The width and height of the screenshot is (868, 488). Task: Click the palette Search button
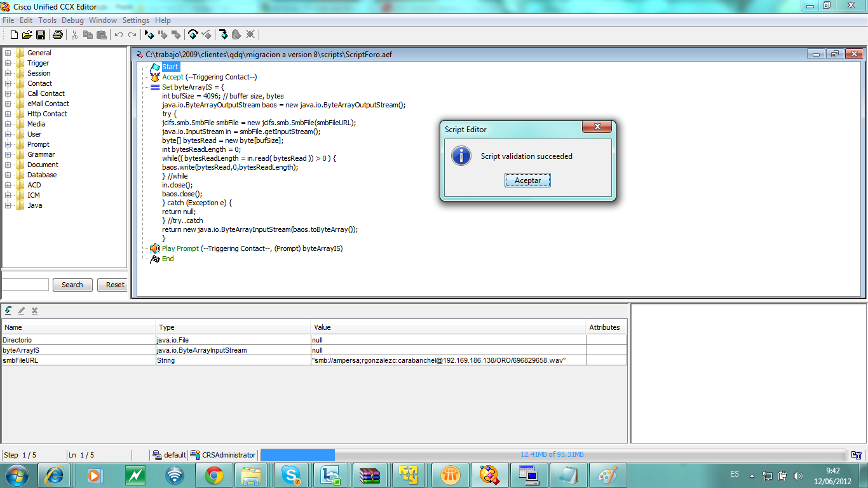[x=72, y=285]
